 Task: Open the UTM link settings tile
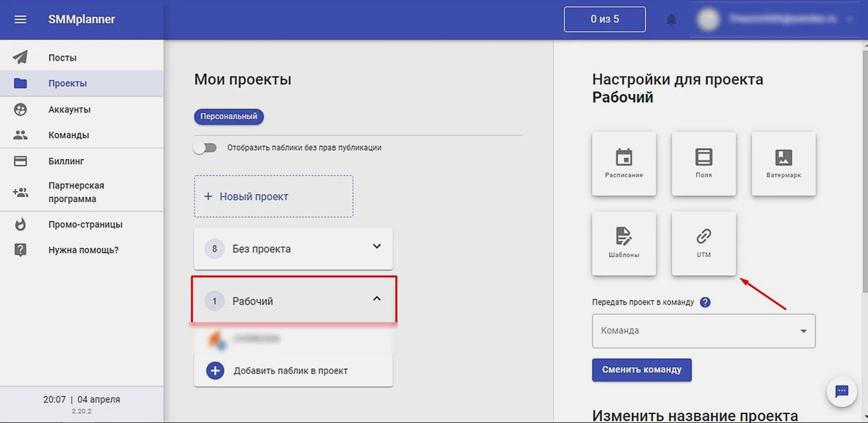[x=703, y=243]
